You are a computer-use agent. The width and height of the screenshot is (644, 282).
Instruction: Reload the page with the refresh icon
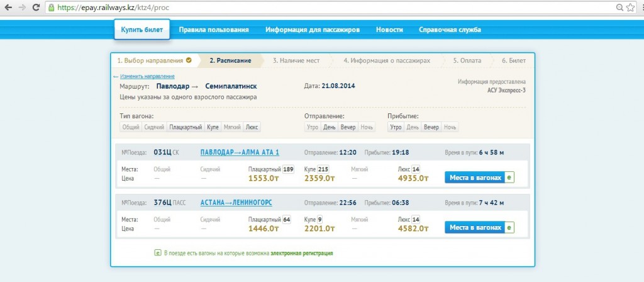tap(37, 8)
